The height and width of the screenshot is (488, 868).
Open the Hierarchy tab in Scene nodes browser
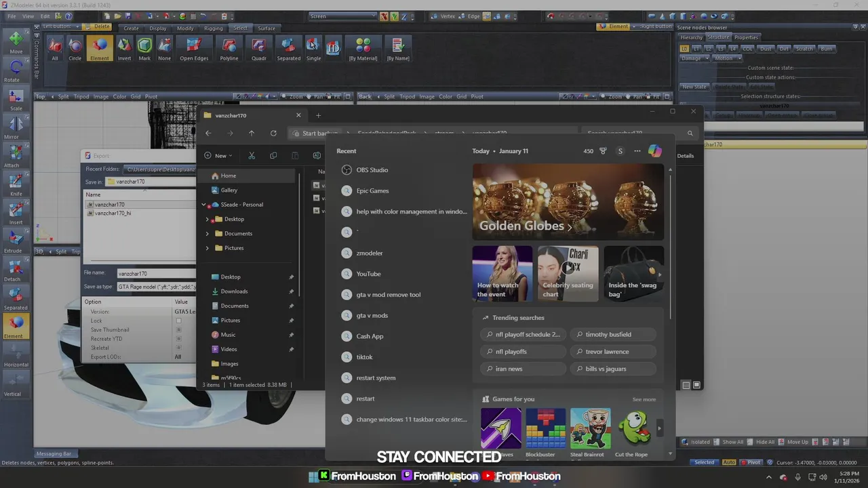point(691,37)
